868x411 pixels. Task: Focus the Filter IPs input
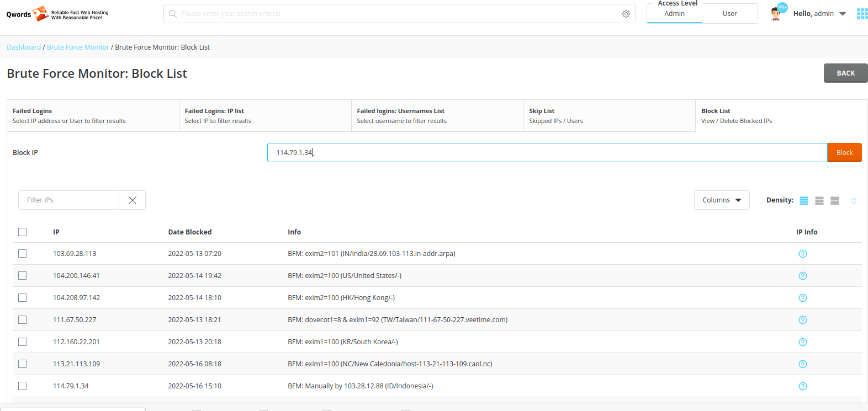click(x=69, y=200)
